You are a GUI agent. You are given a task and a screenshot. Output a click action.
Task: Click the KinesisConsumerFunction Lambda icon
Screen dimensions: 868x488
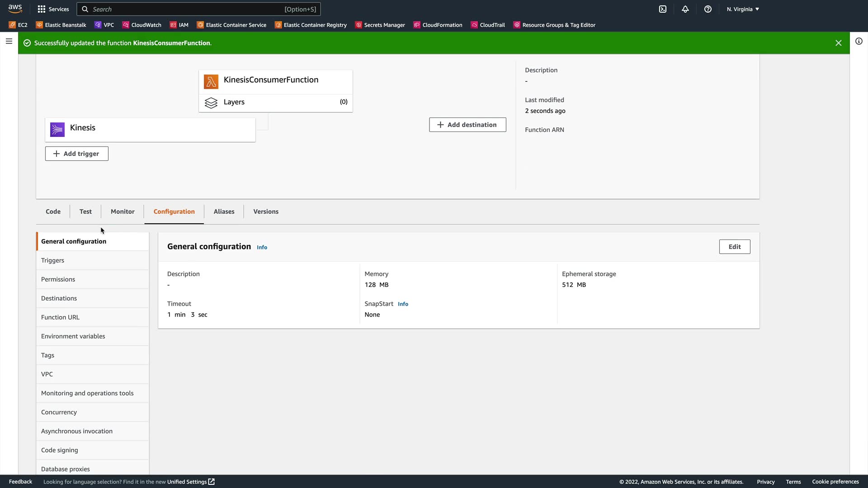click(211, 82)
